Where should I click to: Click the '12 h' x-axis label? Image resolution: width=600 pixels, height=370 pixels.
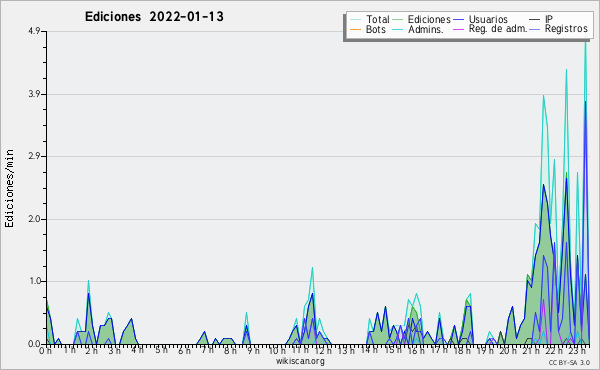pyautogui.click(x=323, y=350)
